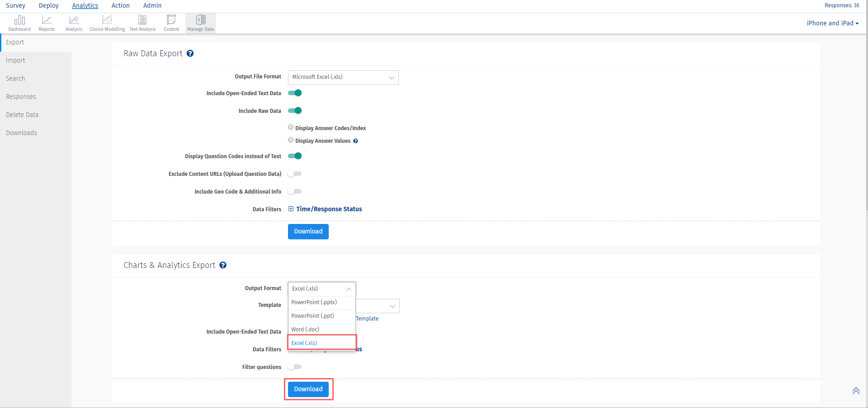Click the Charts & Analytics Export heading
868x408 pixels.
[x=169, y=265]
